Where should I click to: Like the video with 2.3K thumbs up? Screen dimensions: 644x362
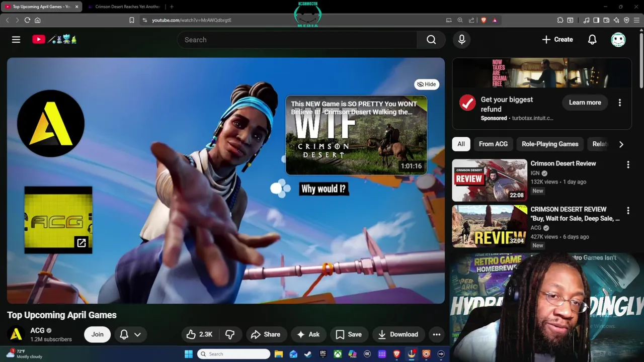pyautogui.click(x=200, y=334)
